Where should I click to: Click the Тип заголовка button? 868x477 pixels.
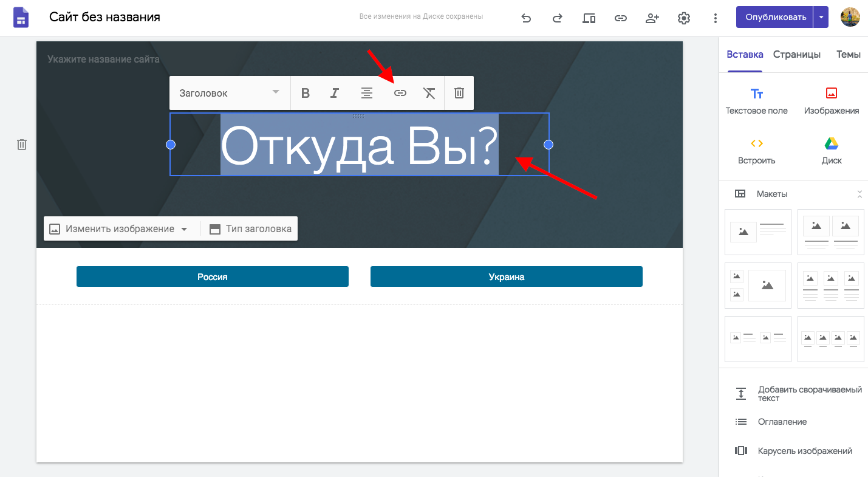pos(250,229)
